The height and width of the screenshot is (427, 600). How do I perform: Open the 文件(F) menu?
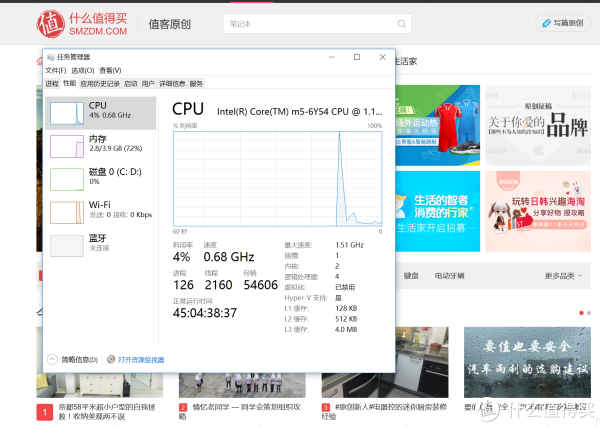tap(55, 70)
